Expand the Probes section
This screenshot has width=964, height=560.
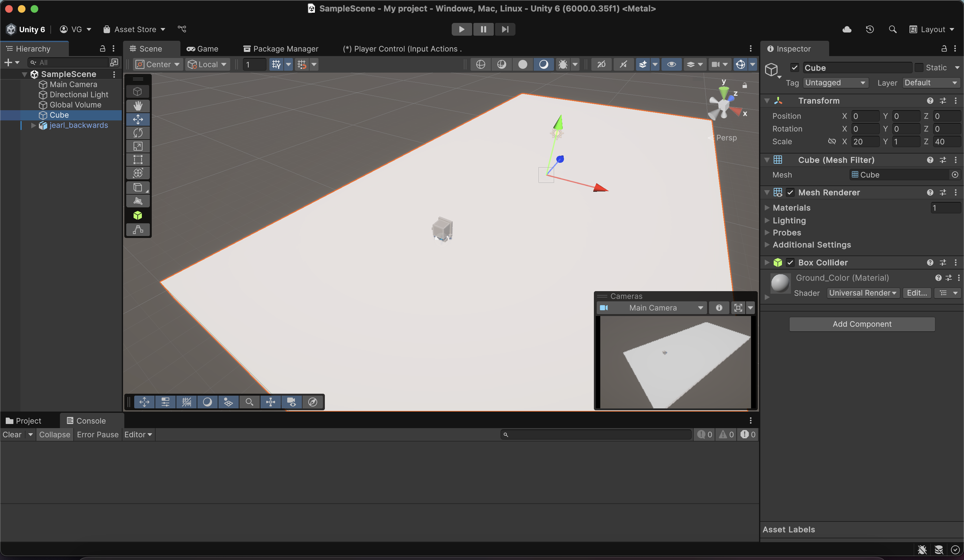(x=767, y=233)
